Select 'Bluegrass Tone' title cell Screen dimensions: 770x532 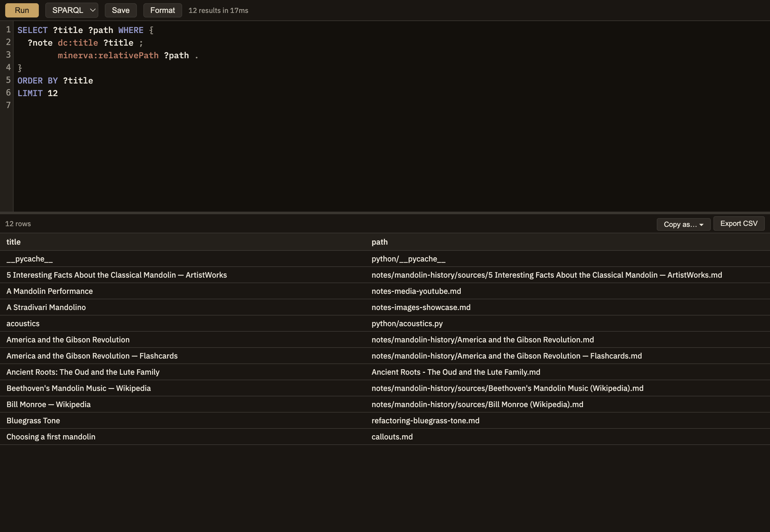coord(182,421)
